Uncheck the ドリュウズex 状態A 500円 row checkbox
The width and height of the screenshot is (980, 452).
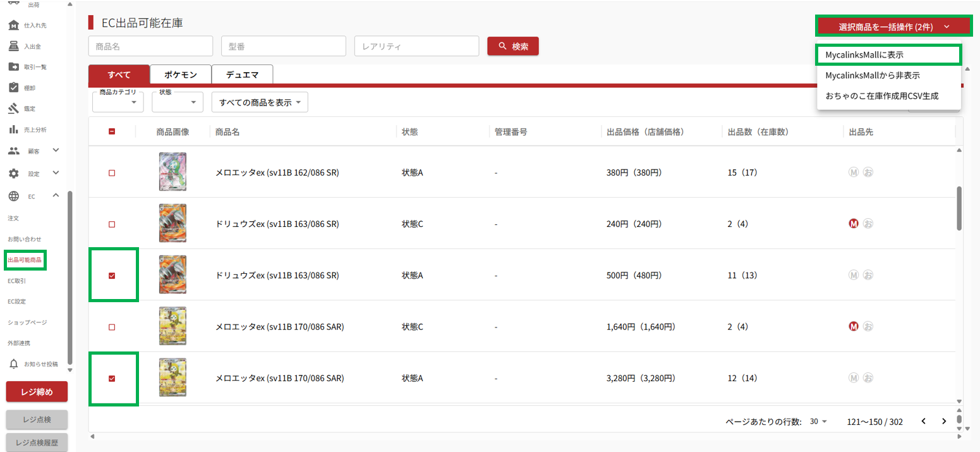[112, 276]
